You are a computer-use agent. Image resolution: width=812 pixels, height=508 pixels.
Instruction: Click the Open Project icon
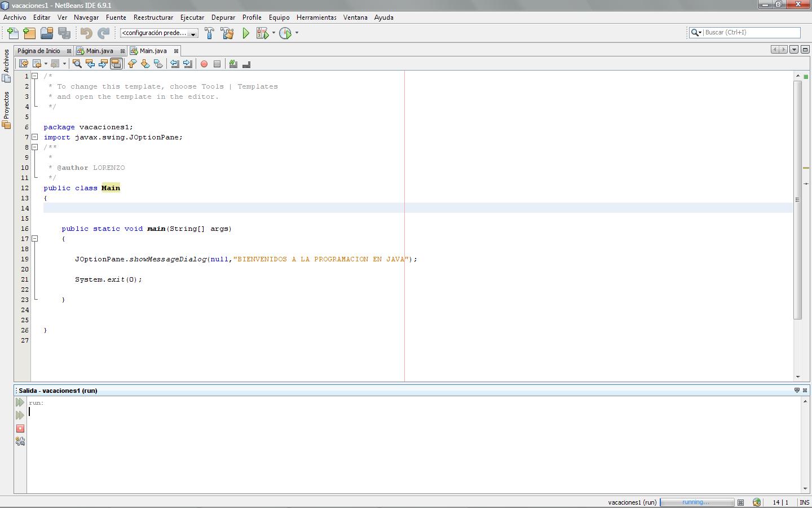tap(47, 33)
